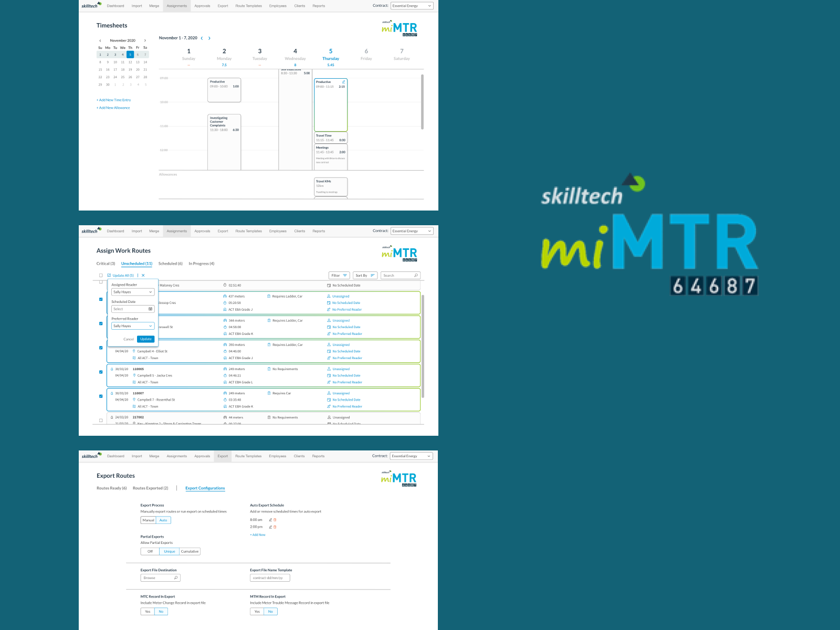Uncheck the 437 meters route checkbox
The height and width of the screenshot is (630, 840).
tap(101, 299)
